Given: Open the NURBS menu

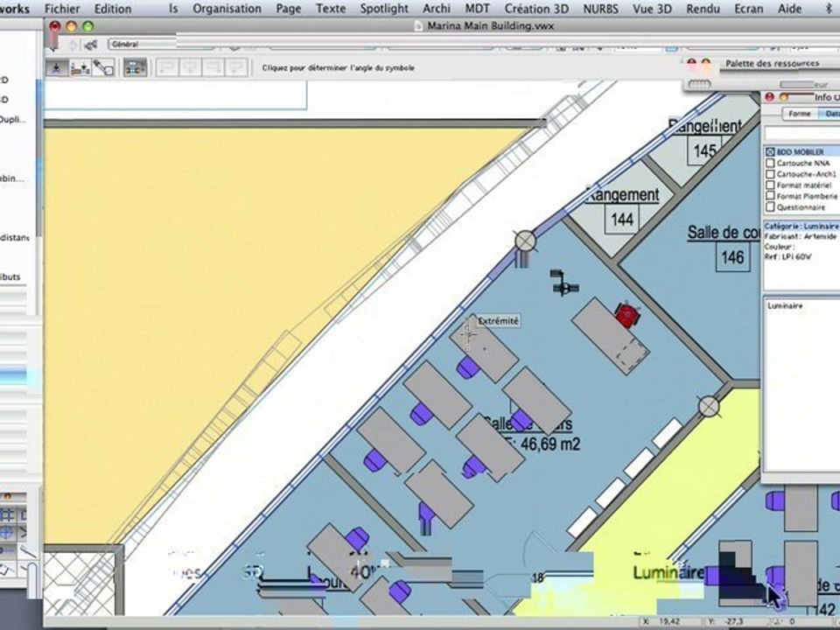Looking at the screenshot, I should point(600,9).
